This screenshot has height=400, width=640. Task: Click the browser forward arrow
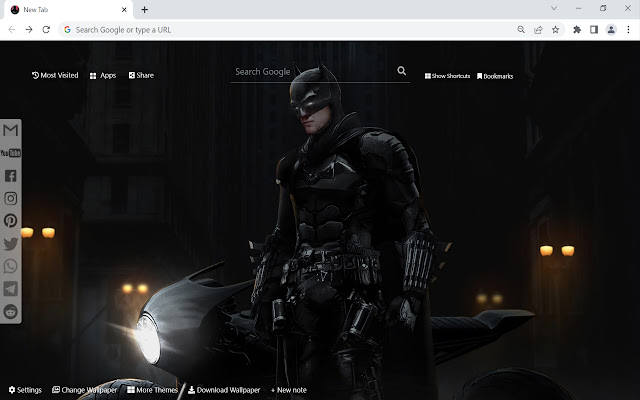click(29, 29)
